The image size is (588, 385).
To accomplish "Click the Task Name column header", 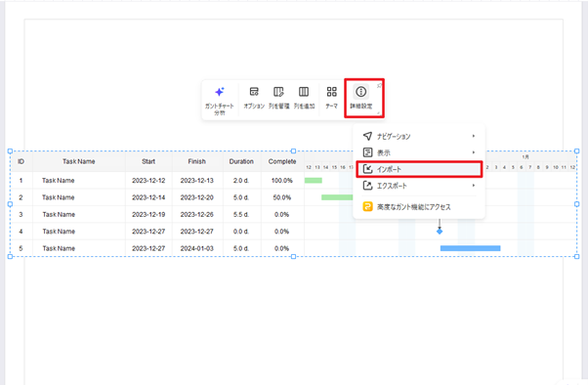I will tap(79, 161).
